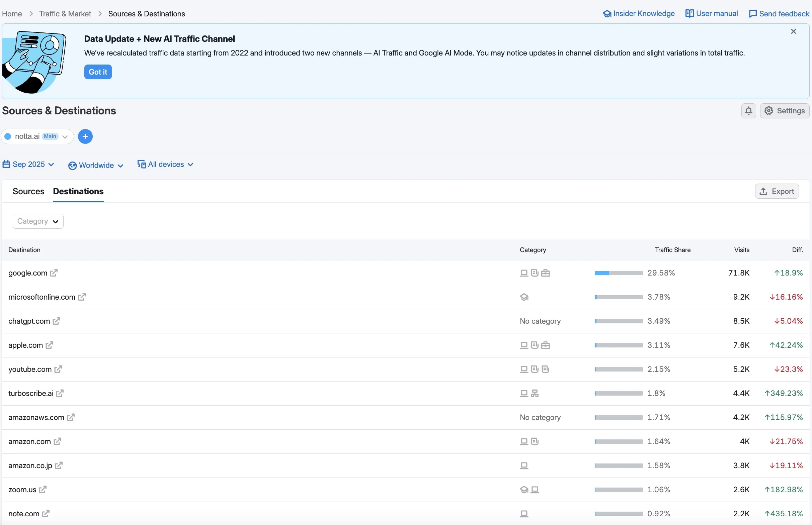Click the Export button

click(x=777, y=191)
